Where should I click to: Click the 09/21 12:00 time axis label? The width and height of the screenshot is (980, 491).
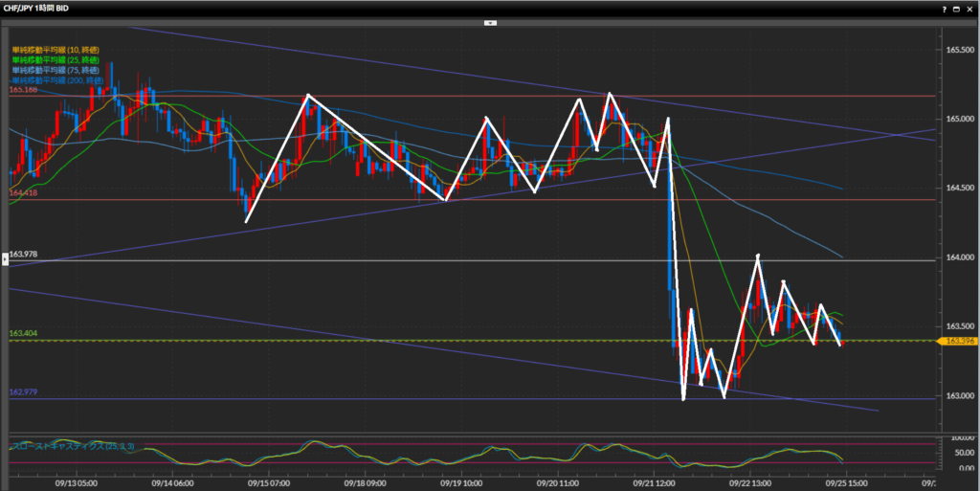(655, 484)
